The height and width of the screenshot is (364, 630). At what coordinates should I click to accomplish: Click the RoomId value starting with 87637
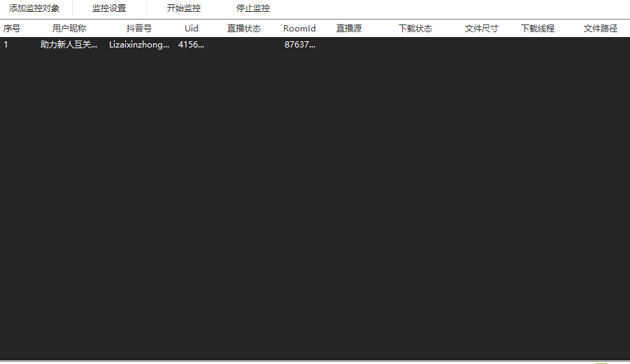pos(299,45)
